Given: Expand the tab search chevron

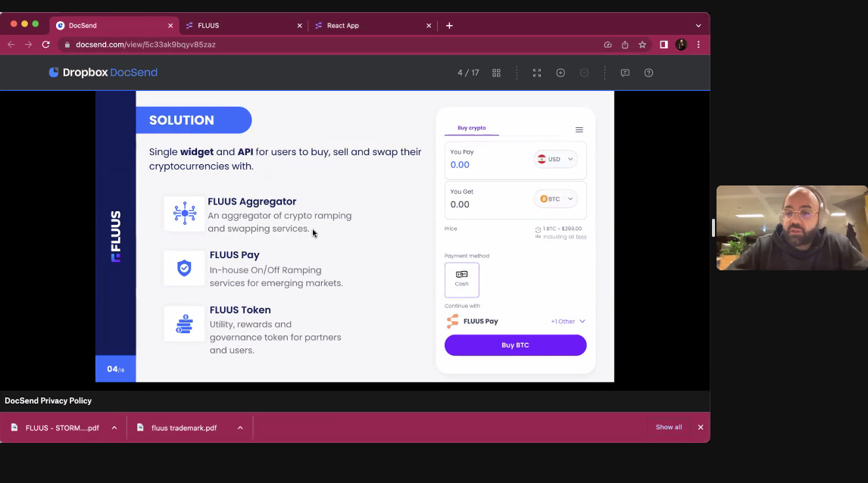Looking at the screenshot, I should coord(698,26).
